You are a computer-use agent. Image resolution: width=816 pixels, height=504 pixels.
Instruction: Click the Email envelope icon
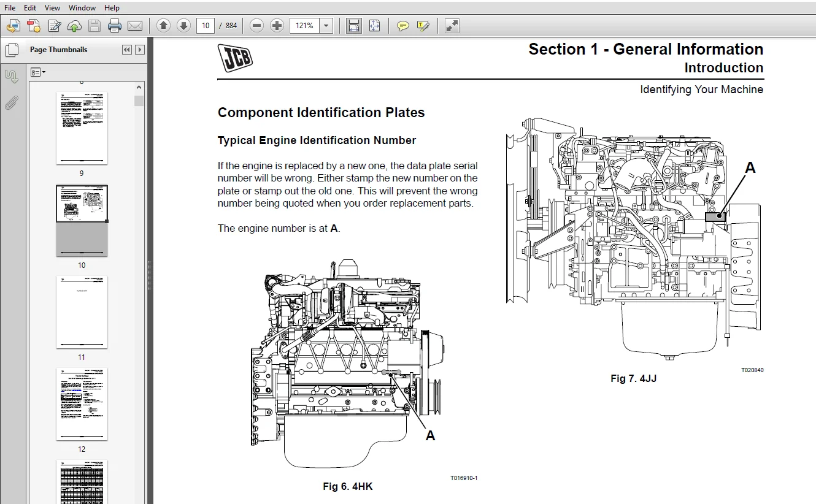click(x=135, y=26)
